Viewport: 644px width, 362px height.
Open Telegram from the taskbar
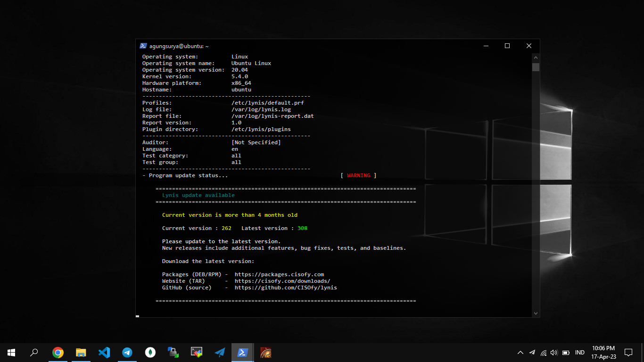pyautogui.click(x=127, y=352)
